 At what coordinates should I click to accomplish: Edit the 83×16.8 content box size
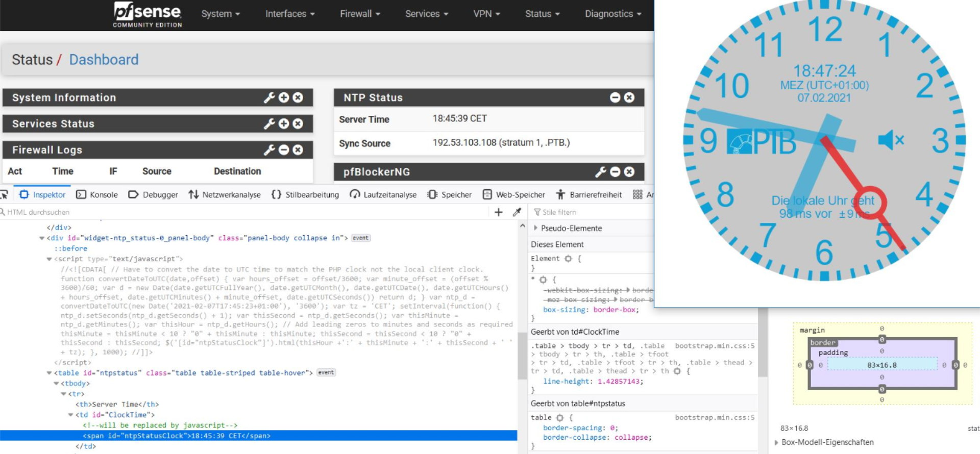click(882, 365)
